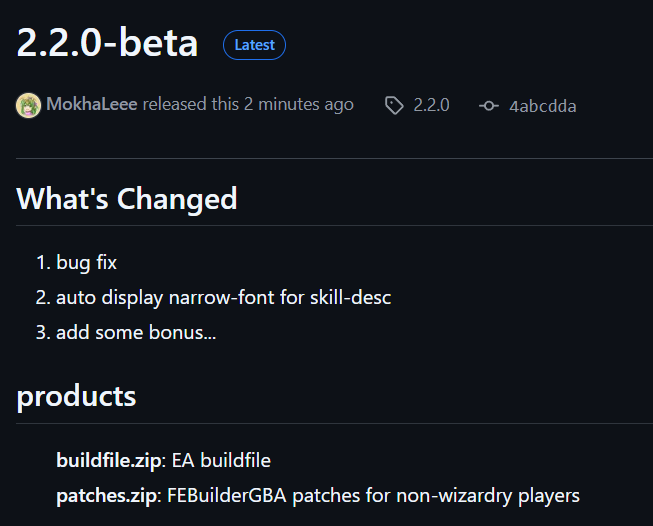653x526 pixels.
Task: Click the '2.2.0-beta' version number text
Action: (x=107, y=42)
